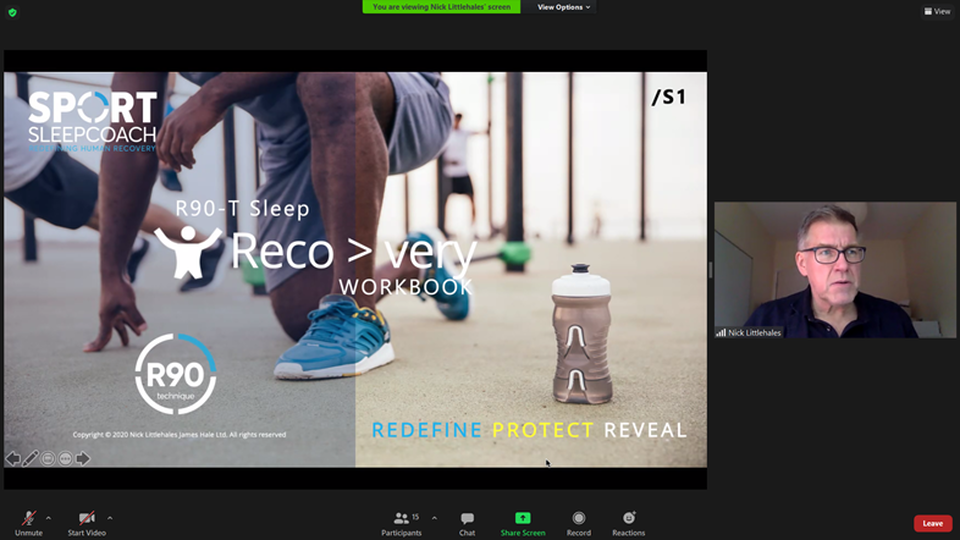The image size is (960, 540).
Task: Select the slideshow pen tool icon
Action: (30, 458)
